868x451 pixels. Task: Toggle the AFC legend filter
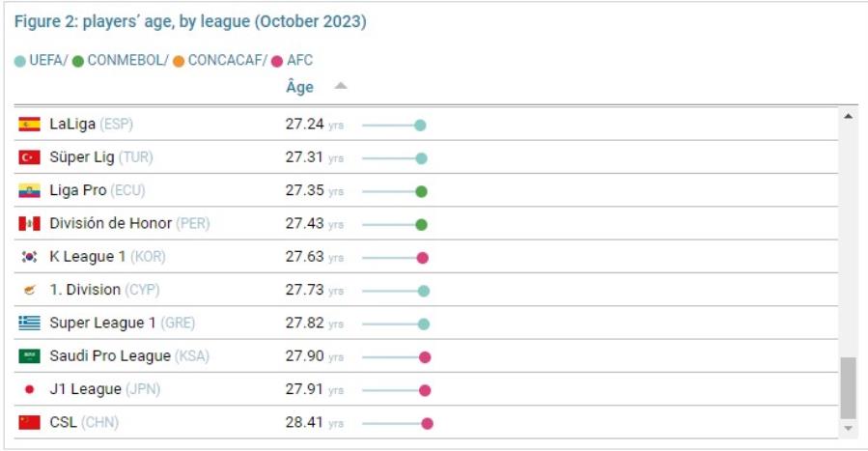(293, 60)
